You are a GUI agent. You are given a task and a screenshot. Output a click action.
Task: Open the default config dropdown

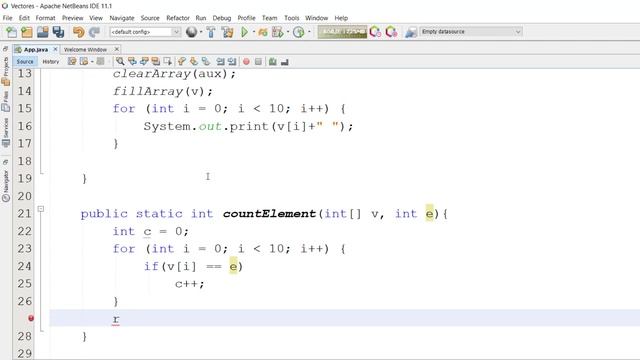point(145,32)
